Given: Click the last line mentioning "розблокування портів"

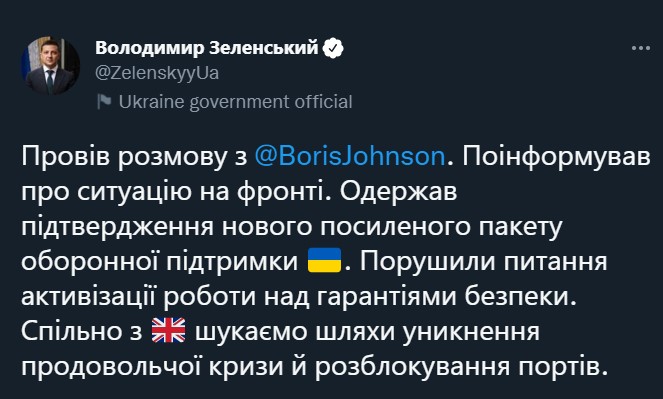Looking at the screenshot, I should pos(314,366).
